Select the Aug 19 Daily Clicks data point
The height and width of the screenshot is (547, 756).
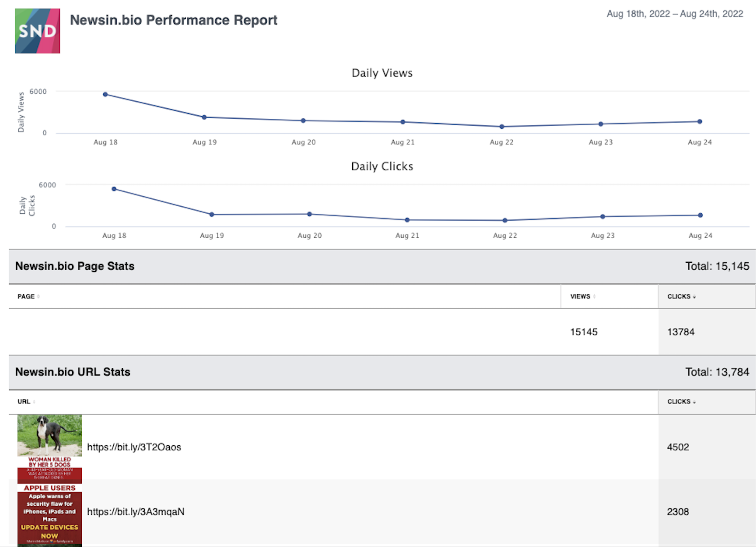pyautogui.click(x=212, y=215)
